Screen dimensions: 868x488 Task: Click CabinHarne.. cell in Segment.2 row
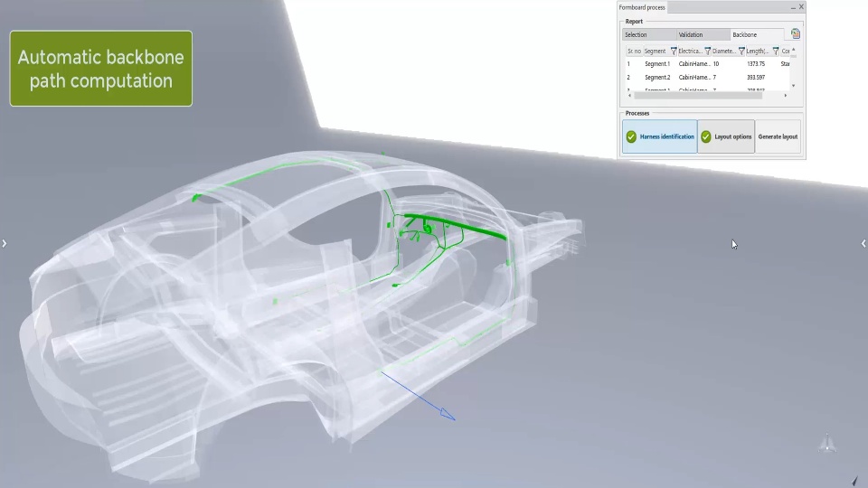point(694,78)
